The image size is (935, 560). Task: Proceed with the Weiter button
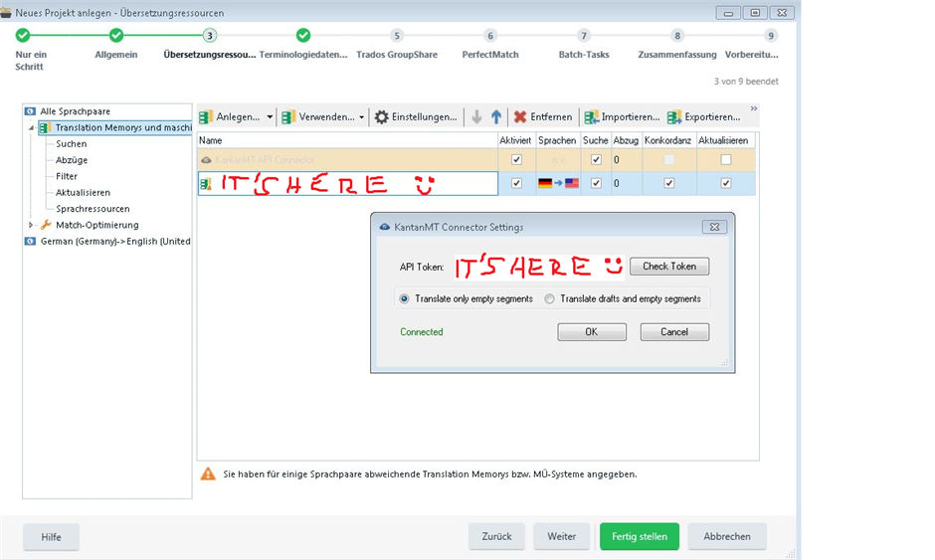click(x=562, y=536)
